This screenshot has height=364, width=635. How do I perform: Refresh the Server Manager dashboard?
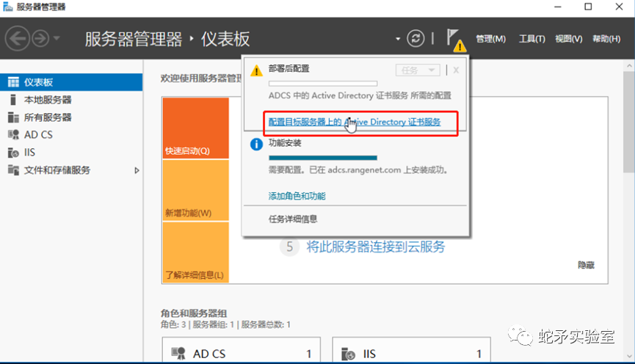pyautogui.click(x=416, y=38)
